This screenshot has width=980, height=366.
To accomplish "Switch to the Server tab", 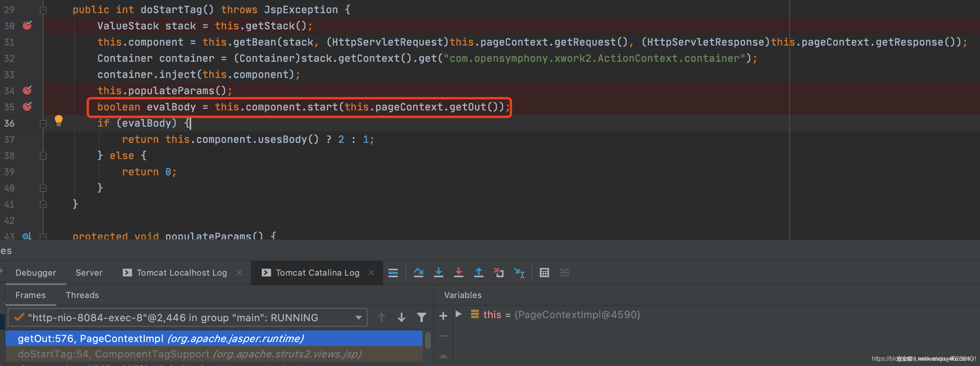I will (89, 273).
